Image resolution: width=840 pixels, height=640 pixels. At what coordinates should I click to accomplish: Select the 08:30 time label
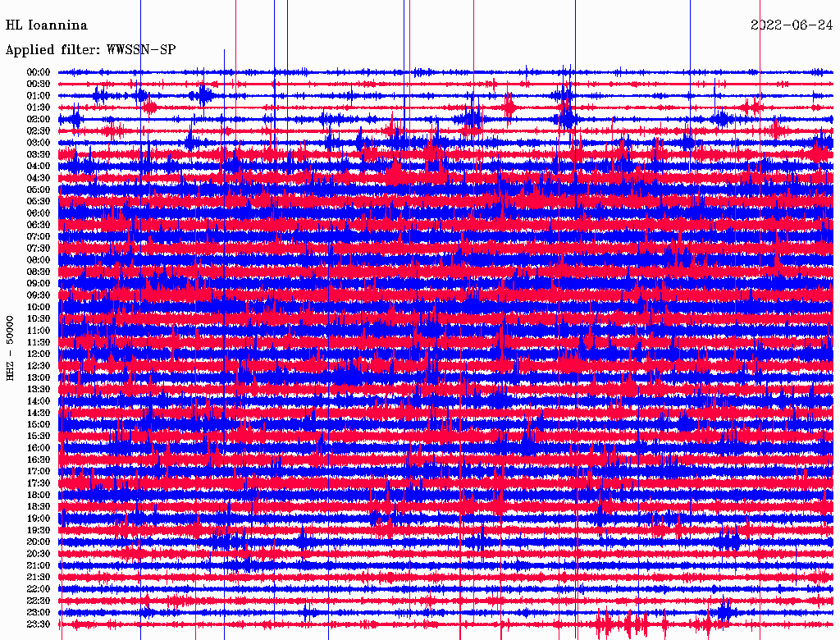coord(38,272)
